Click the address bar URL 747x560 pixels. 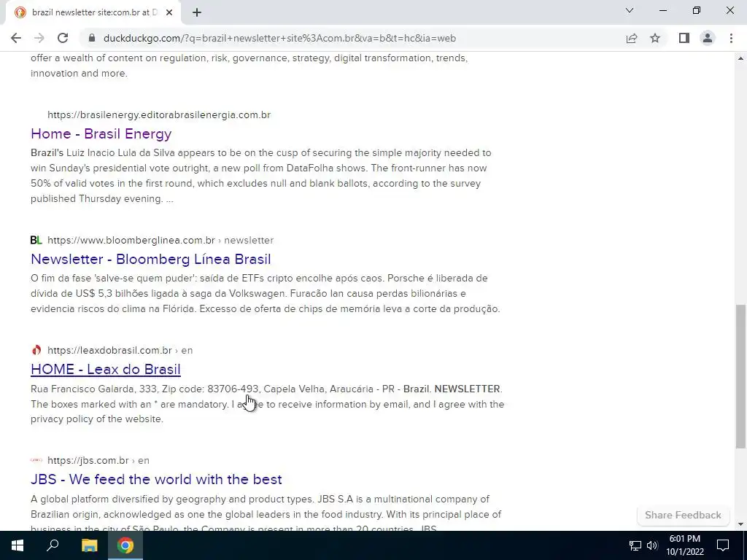(279, 38)
